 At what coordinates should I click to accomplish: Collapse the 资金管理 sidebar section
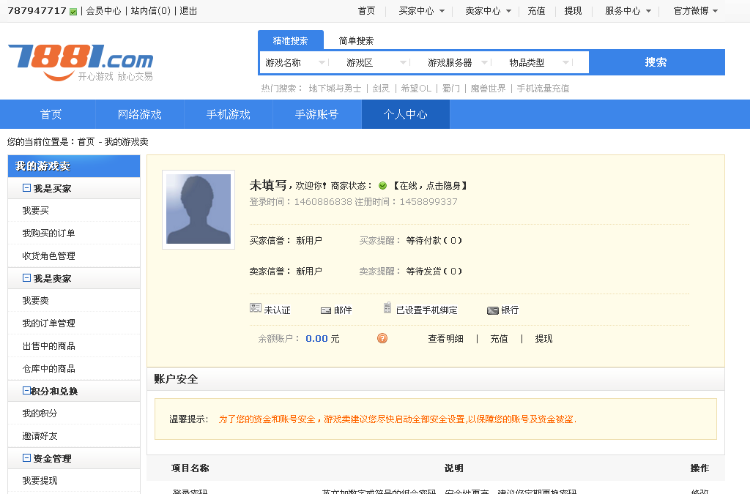click(x=27, y=458)
